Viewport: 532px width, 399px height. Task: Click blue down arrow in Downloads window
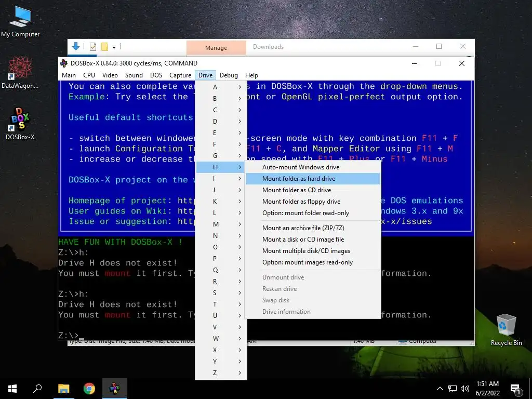[76, 46]
